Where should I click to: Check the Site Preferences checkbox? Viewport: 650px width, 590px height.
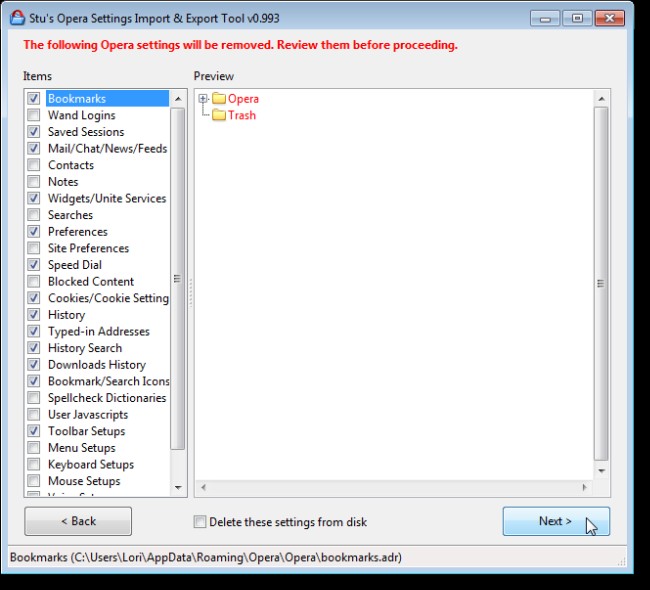pyautogui.click(x=34, y=248)
